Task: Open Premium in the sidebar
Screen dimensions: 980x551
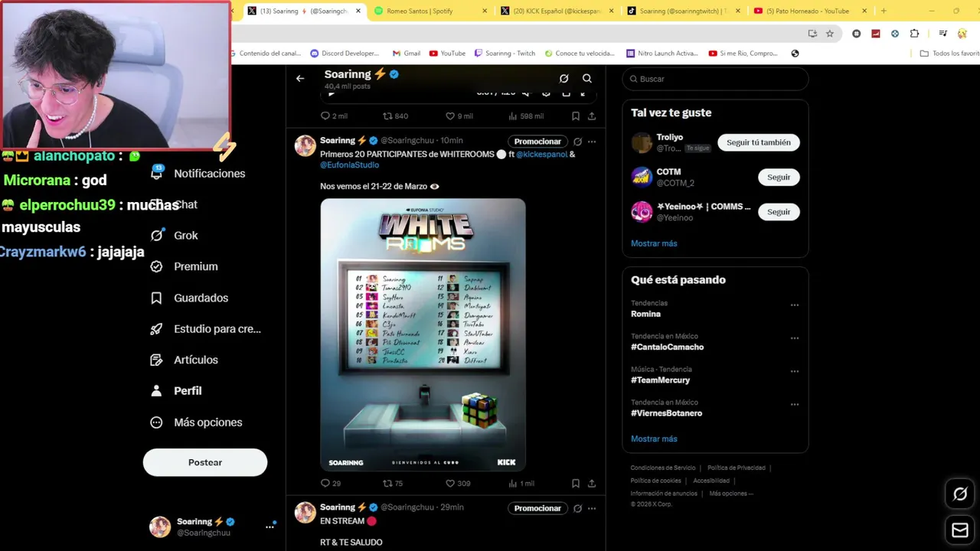Action: click(185, 266)
